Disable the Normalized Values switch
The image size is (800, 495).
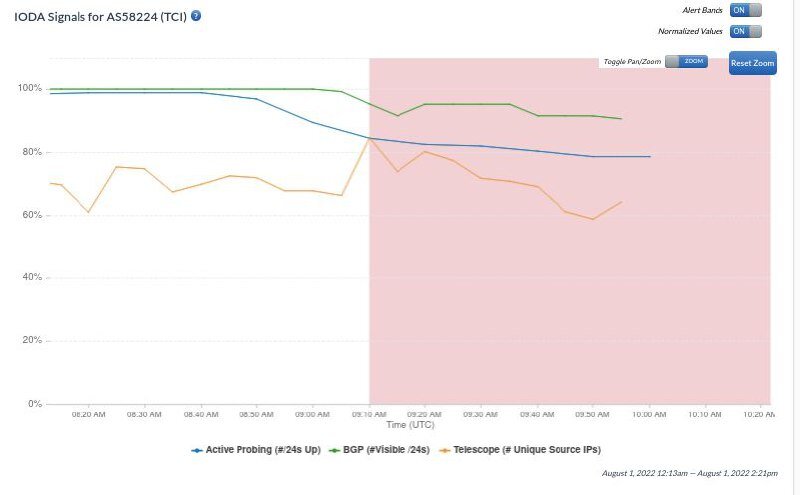(745, 31)
